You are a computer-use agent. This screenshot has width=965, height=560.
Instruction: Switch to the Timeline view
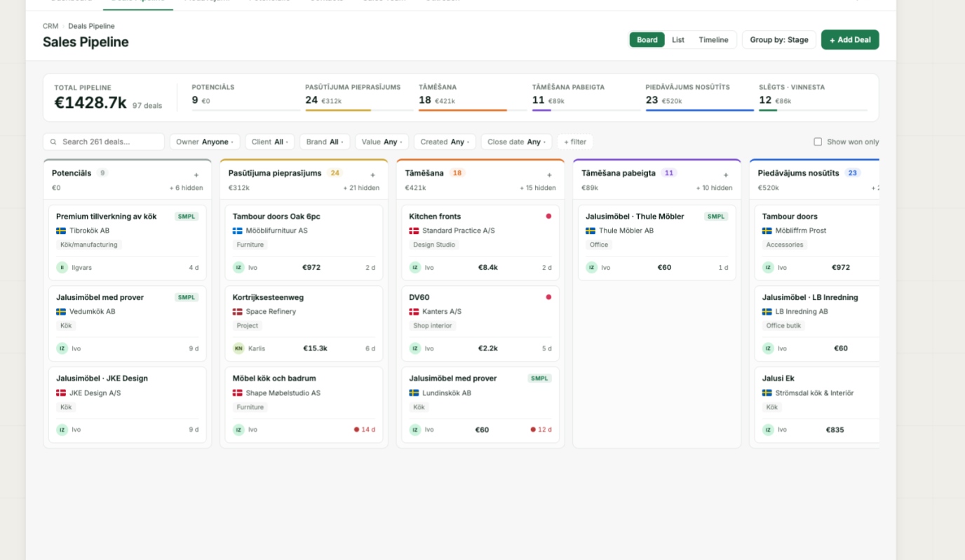point(713,40)
